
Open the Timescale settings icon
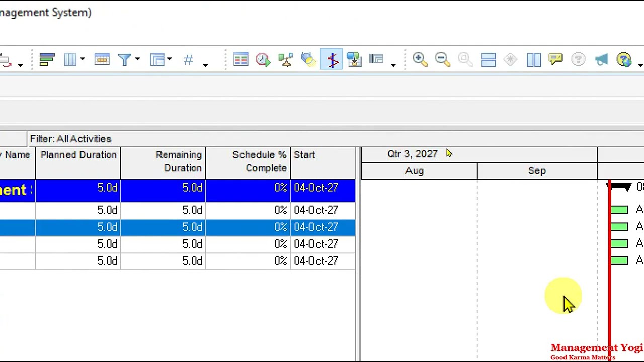pyautogui.click(x=102, y=60)
